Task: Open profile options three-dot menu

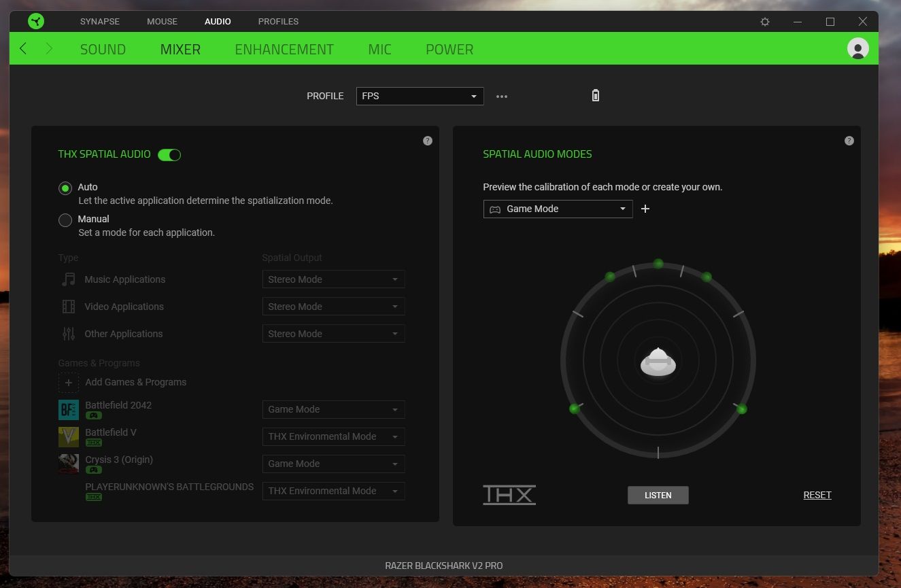Action: 502,97
